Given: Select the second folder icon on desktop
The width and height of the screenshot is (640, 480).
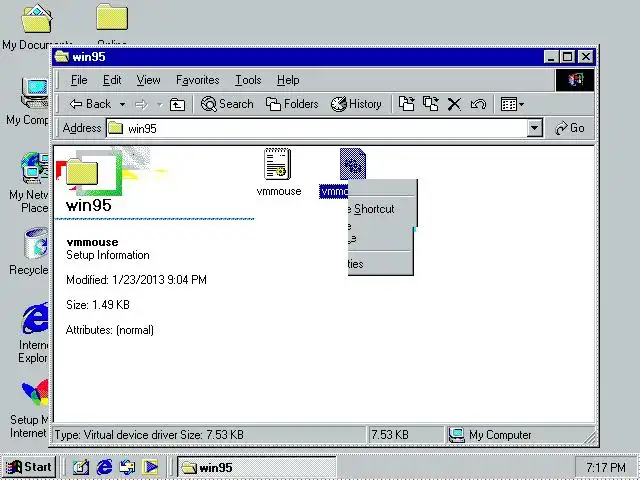Looking at the screenshot, I should (x=112, y=17).
